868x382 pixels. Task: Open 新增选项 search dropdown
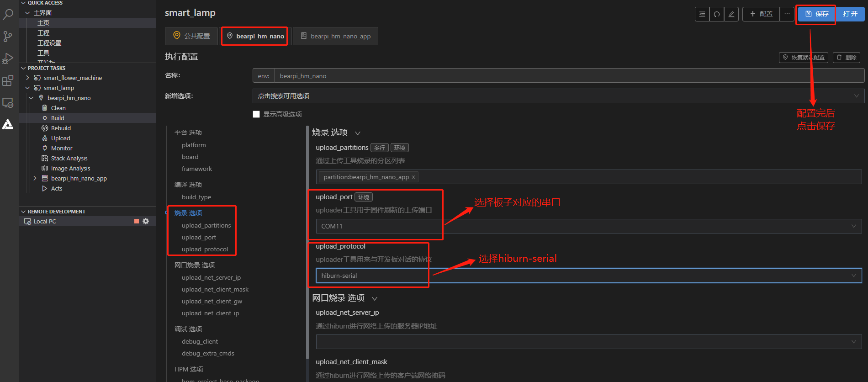tap(558, 96)
